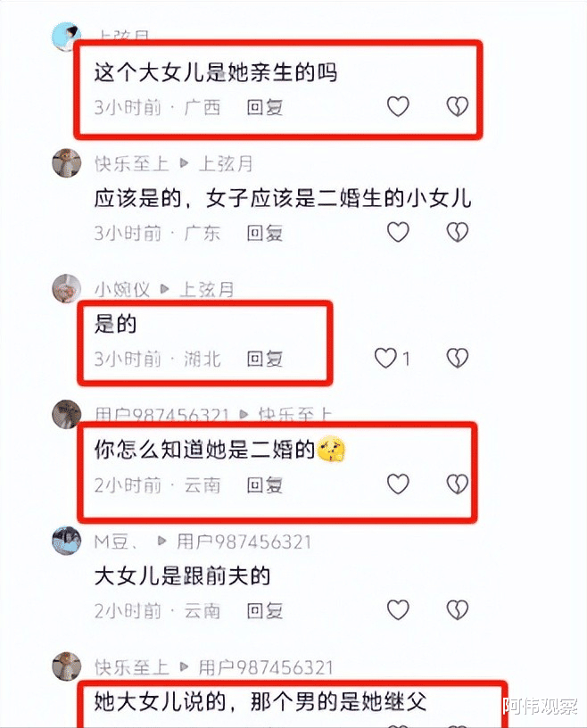Like the comment 你怎么知道她是二婚的

(398, 484)
